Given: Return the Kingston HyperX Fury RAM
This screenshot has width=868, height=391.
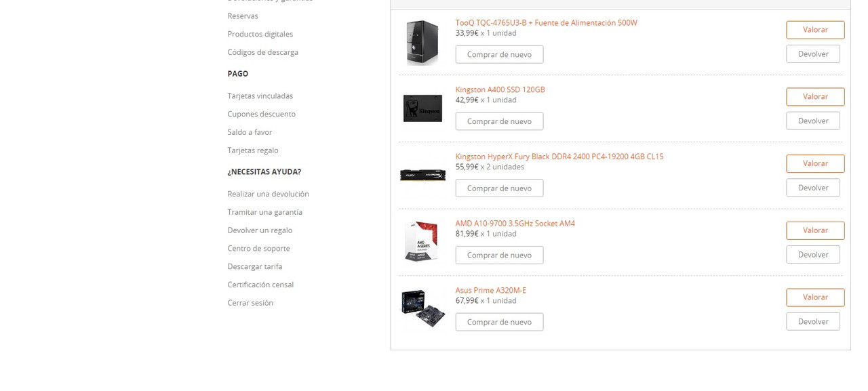Looking at the screenshot, I should pos(813,188).
